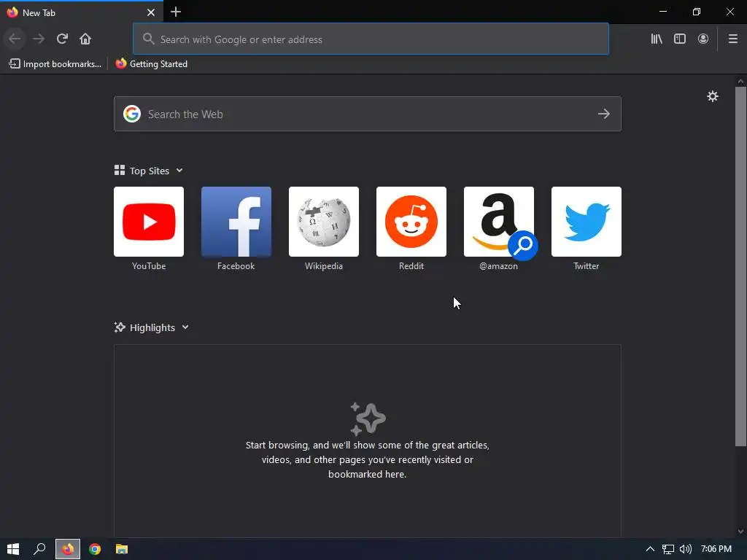Open the hamburger application menu
This screenshot has height=560, width=747.
point(732,39)
